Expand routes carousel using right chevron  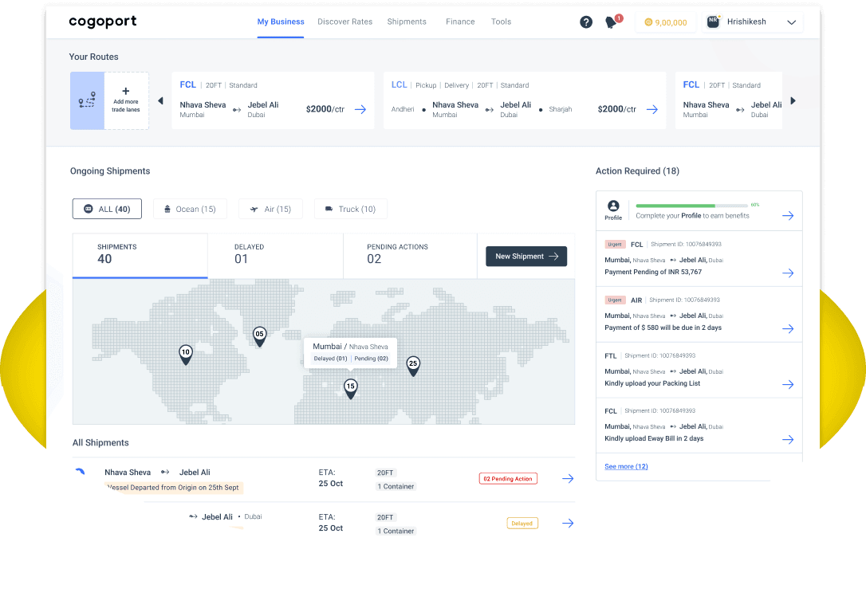(793, 100)
